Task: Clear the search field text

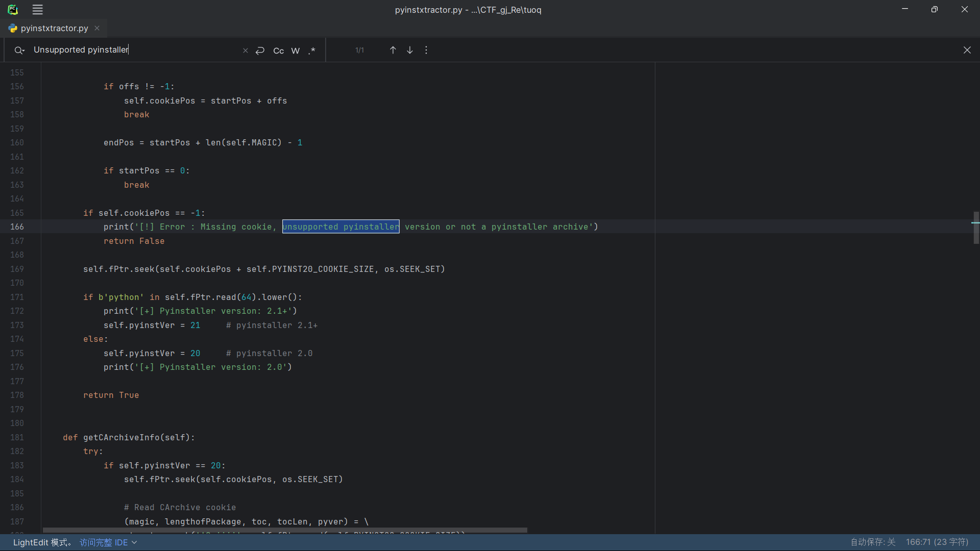Action: (246, 51)
